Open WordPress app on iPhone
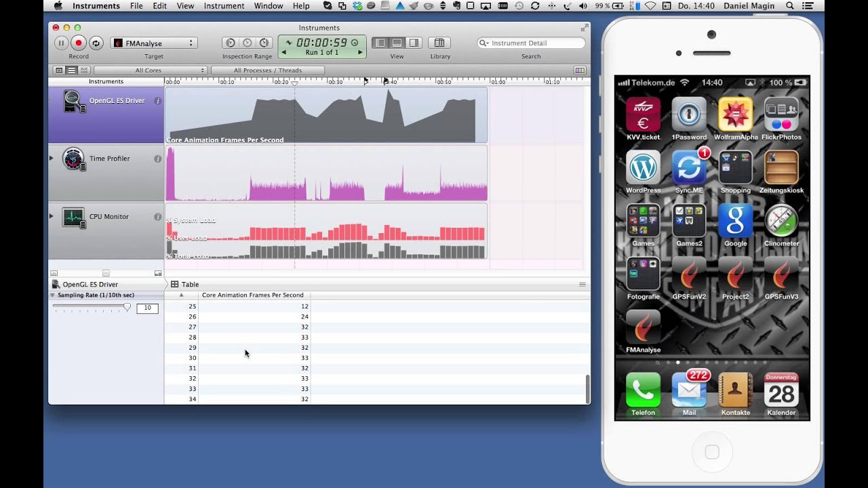The height and width of the screenshot is (488, 868). (643, 167)
